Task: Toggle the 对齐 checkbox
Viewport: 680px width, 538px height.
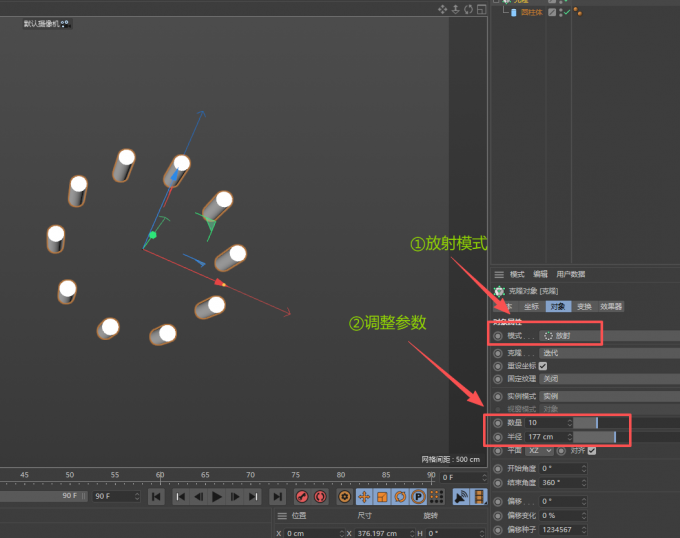Action: pyautogui.click(x=592, y=451)
